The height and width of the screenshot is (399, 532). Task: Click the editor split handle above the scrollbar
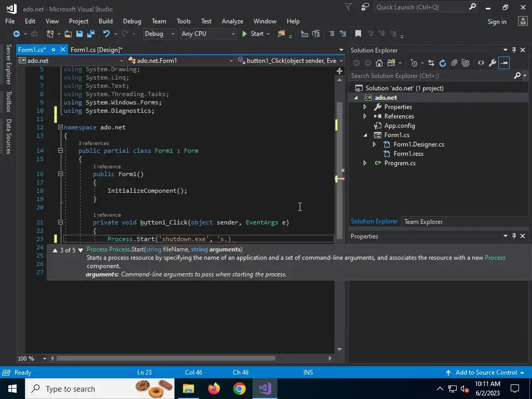[339, 71]
